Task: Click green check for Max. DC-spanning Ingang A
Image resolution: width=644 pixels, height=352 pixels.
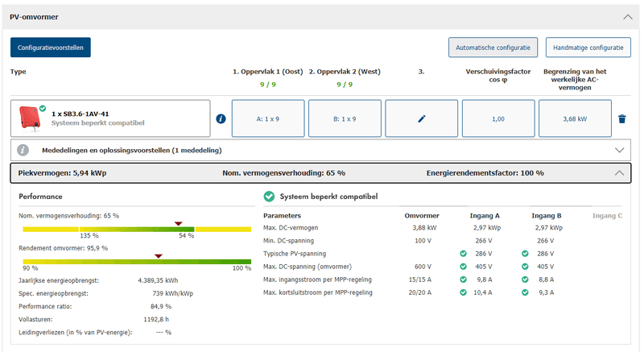Action: coord(463,266)
